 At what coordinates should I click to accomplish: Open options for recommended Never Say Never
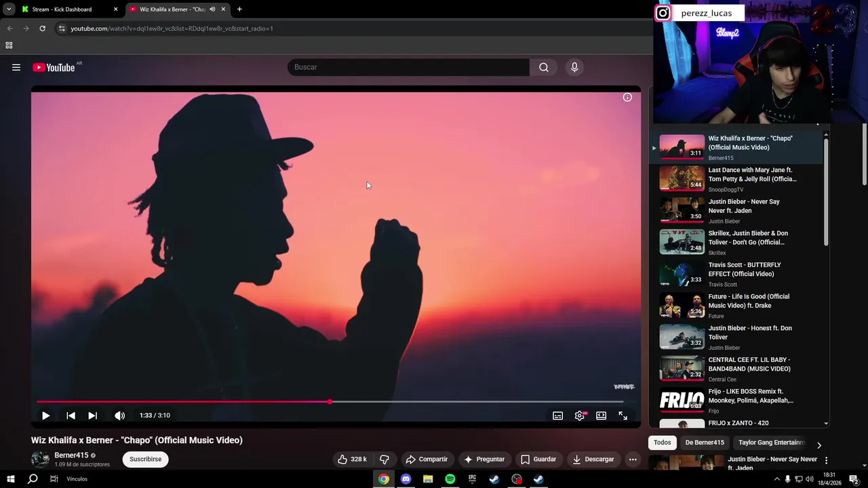[826, 461]
